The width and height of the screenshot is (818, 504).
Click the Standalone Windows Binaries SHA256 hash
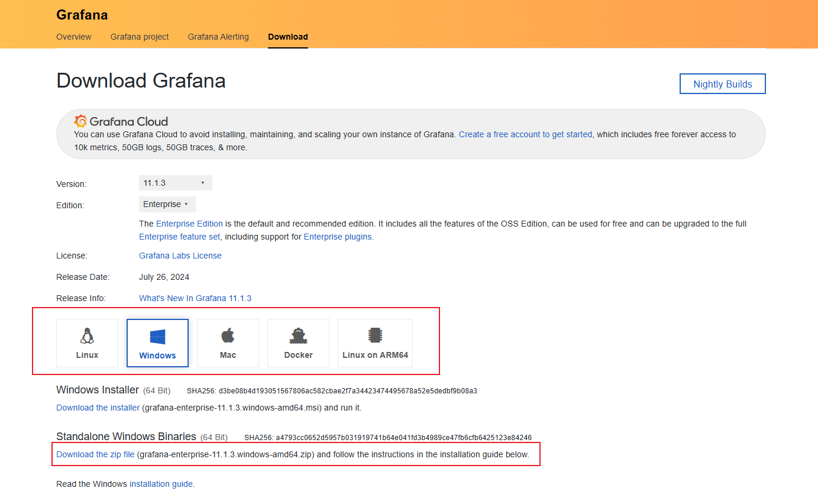[x=405, y=438]
